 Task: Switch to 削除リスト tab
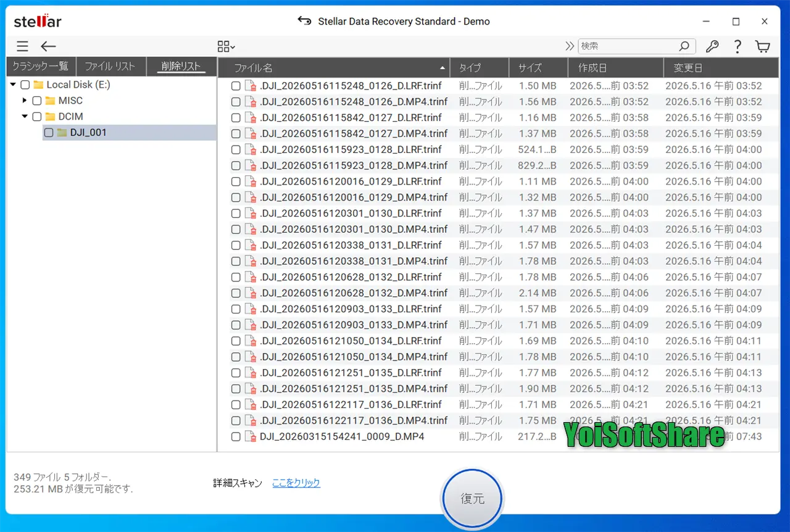181,66
